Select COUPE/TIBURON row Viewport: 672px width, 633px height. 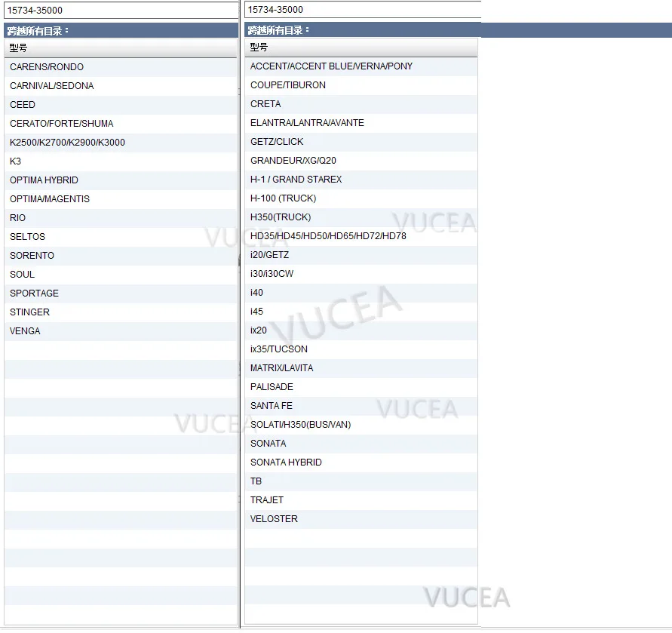361,85
